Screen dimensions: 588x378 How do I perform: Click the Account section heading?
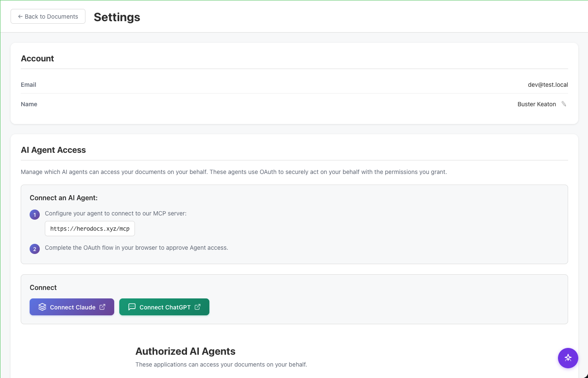37,58
